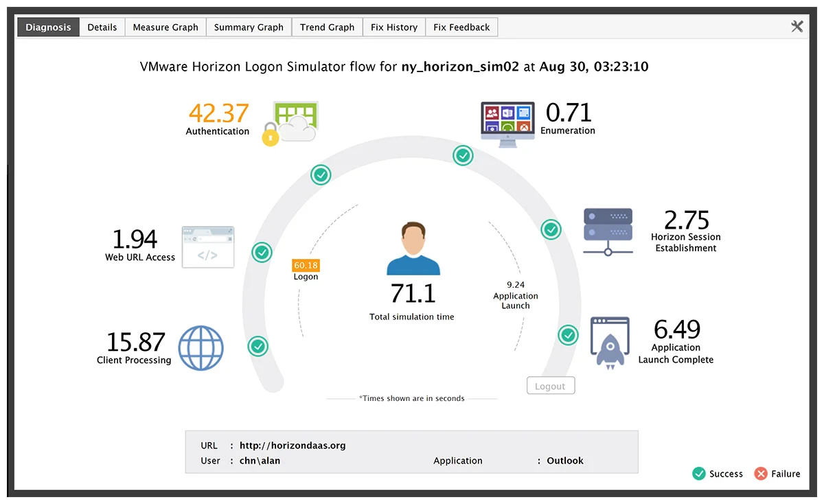The height and width of the screenshot is (504, 824).
Task: Select the Fix Feedback tab
Action: click(x=461, y=27)
